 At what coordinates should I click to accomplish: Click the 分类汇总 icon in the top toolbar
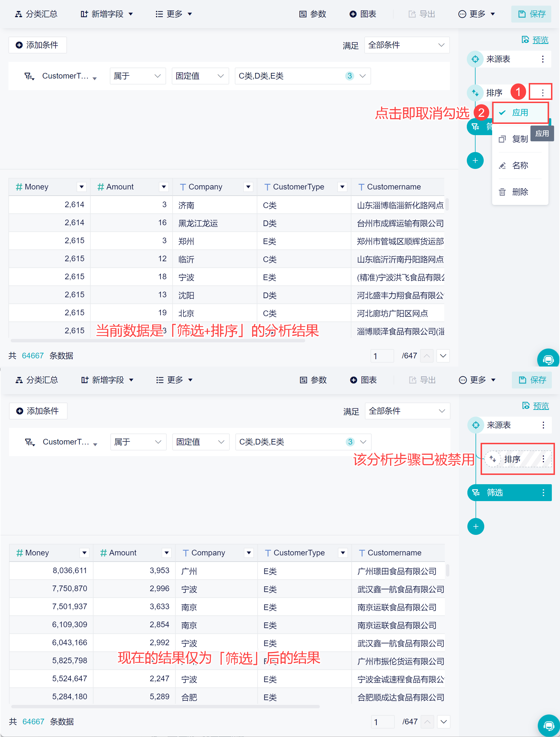point(19,14)
